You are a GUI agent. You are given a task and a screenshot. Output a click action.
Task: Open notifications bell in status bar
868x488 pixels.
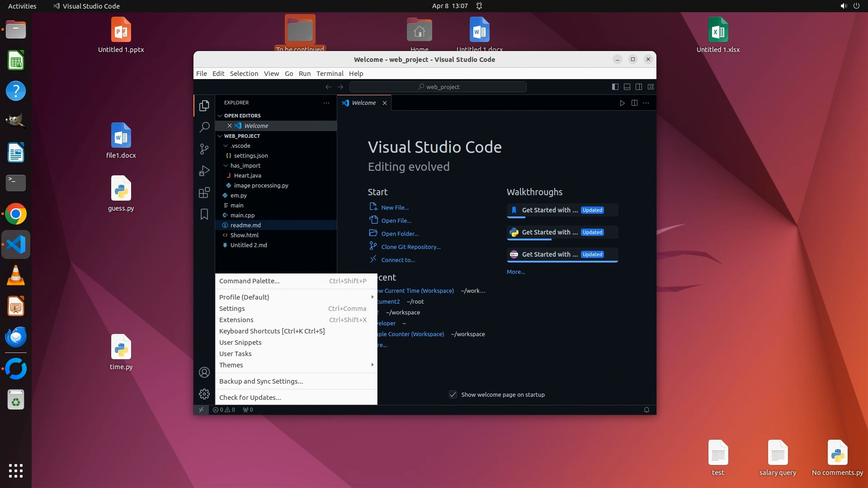(x=646, y=410)
